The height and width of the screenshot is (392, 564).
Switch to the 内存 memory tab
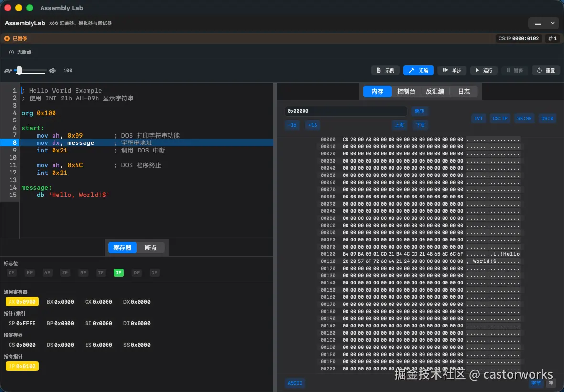pyautogui.click(x=377, y=91)
